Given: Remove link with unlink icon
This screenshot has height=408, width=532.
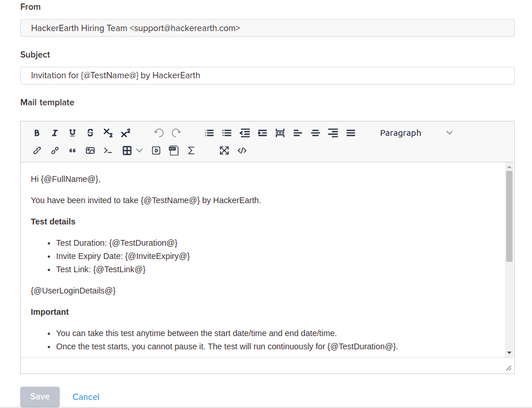Looking at the screenshot, I should click(x=55, y=151).
